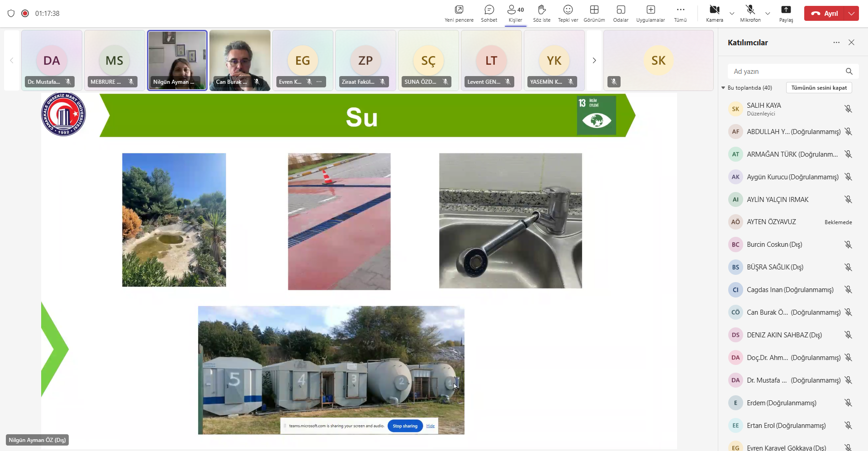
Task: Show next participants in video strip
Action: point(594,61)
